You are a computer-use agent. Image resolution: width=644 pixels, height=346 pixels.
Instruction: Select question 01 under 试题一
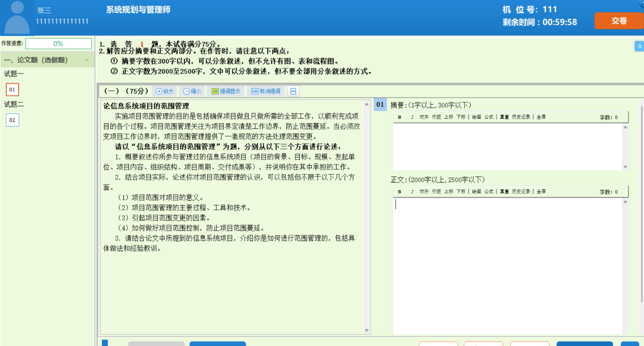tap(12, 90)
